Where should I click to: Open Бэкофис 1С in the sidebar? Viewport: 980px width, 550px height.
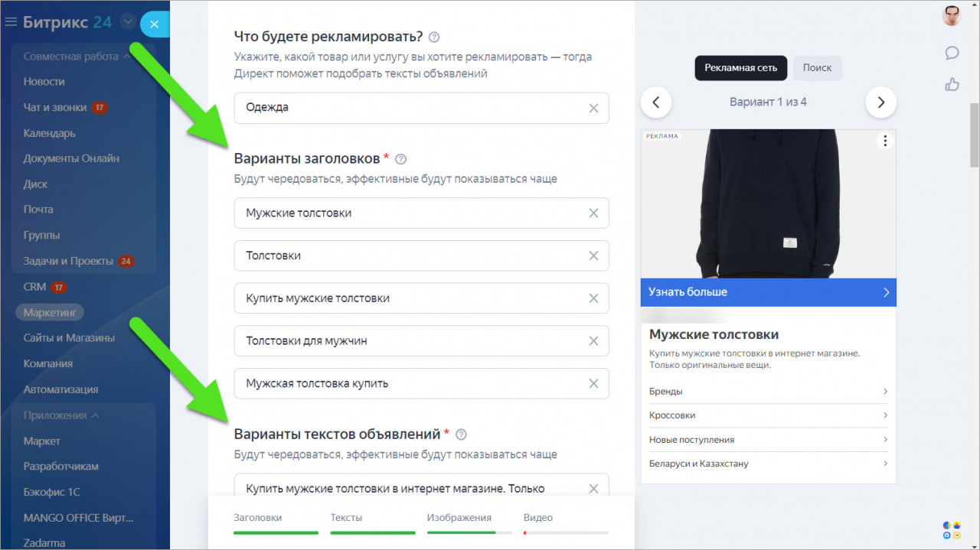pyautogui.click(x=51, y=492)
